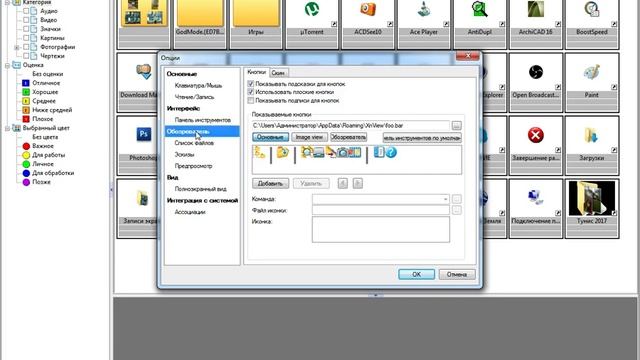640x360 pixels.
Task: Select the Подключение п... shortcut thumbnail
Action: coord(536,208)
